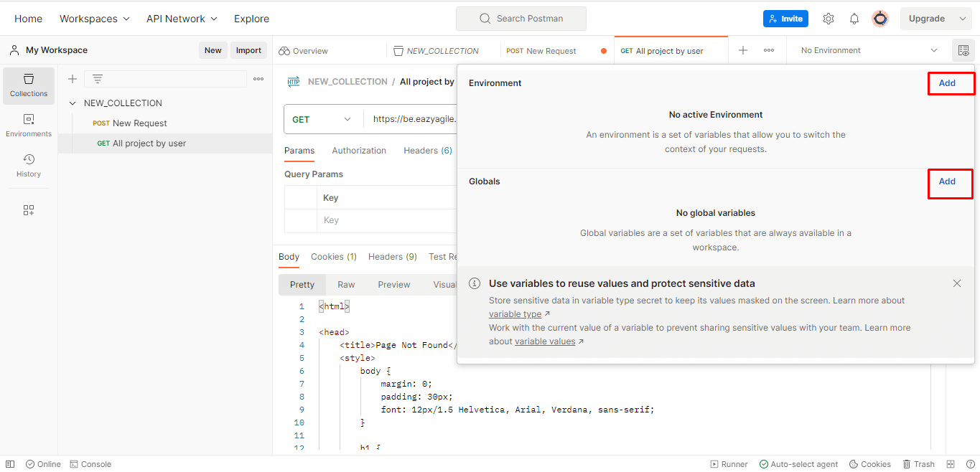This screenshot has width=980, height=472.
Task: Open the History sidebar panel
Action: tap(29, 165)
